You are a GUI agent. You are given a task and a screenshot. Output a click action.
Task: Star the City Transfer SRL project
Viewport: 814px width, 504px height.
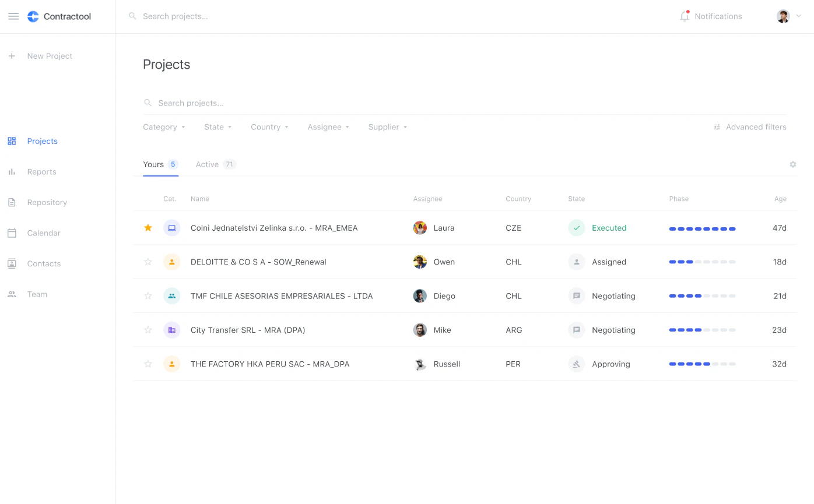tap(148, 330)
